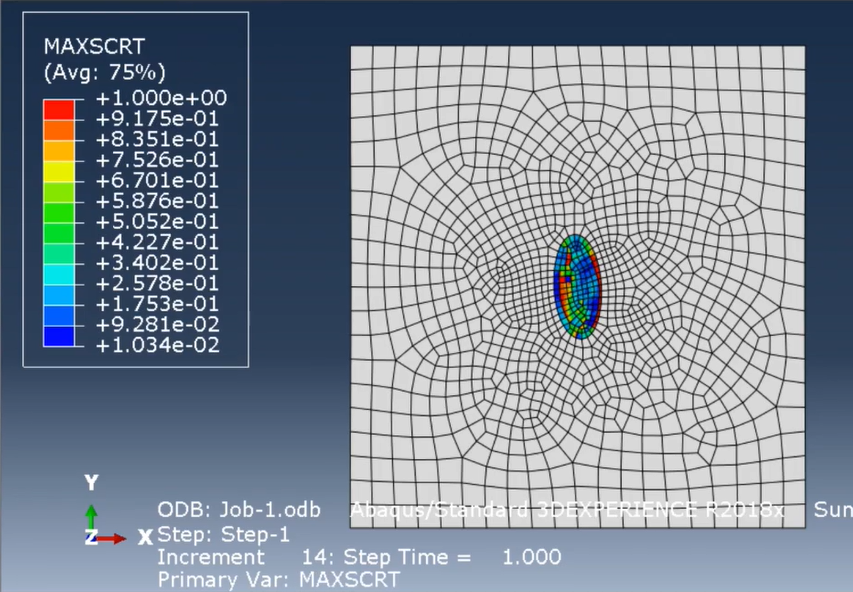This screenshot has height=592, width=853.
Task: Click the Step: Step-1 label
Action: point(224,535)
